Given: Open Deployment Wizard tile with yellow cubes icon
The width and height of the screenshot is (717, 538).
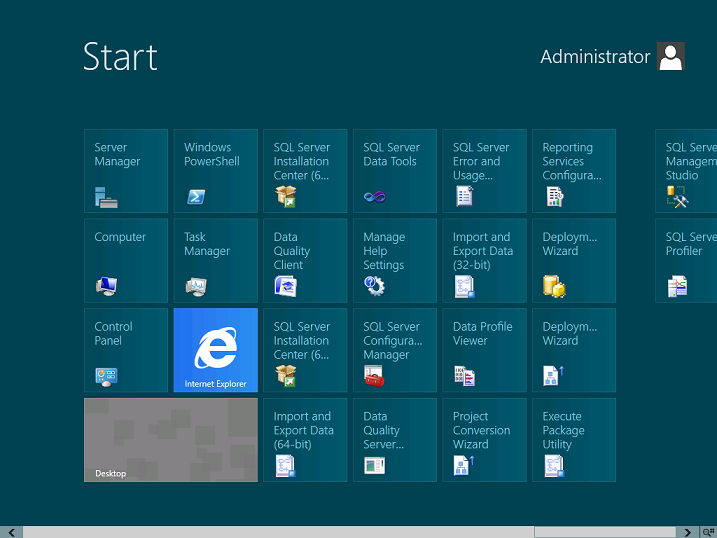Looking at the screenshot, I should 574,260.
